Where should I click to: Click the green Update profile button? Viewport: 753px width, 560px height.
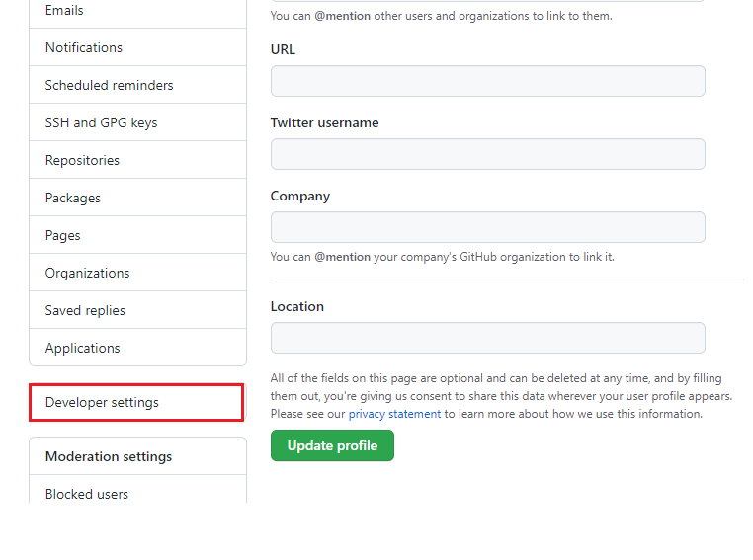(x=332, y=445)
